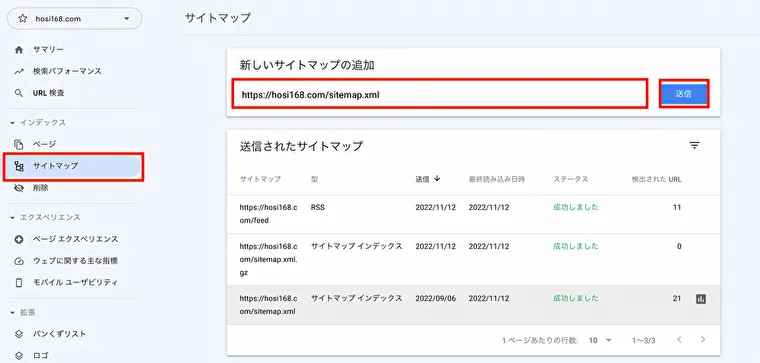Open the rows per page dropdown showing 10
The image size is (760, 363).
(601, 340)
